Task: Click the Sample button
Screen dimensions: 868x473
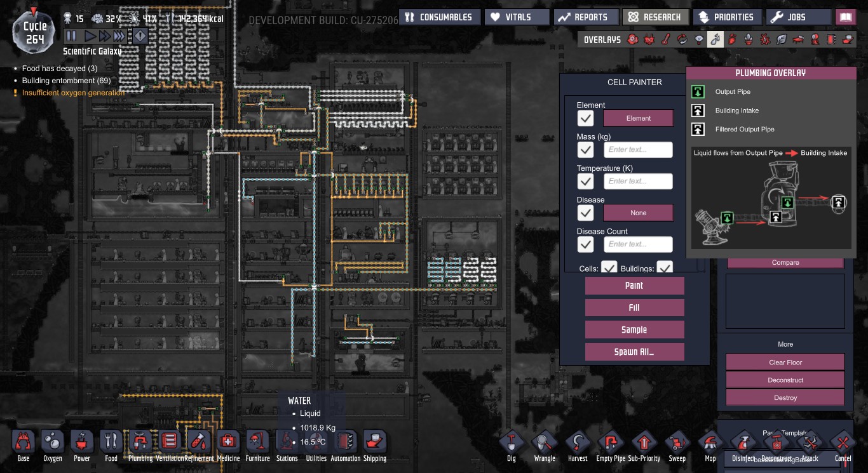Action: point(634,330)
